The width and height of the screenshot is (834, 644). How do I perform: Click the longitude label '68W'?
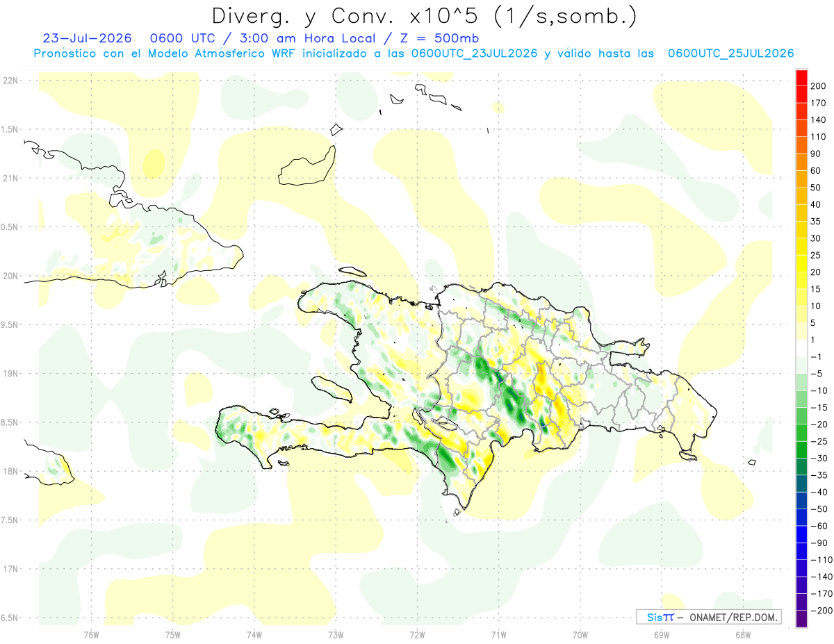click(743, 636)
